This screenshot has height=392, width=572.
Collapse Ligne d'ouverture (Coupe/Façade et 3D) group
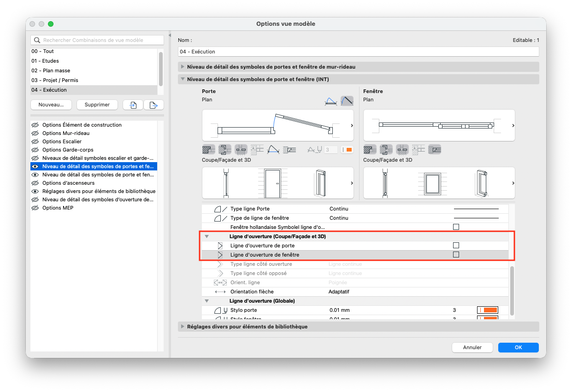coord(207,236)
